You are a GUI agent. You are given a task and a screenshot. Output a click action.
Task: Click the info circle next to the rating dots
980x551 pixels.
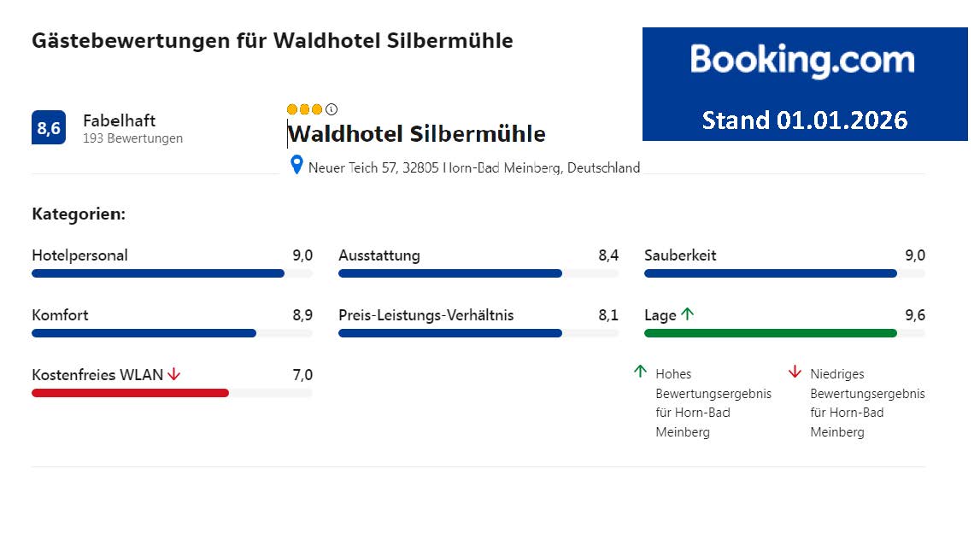point(331,108)
